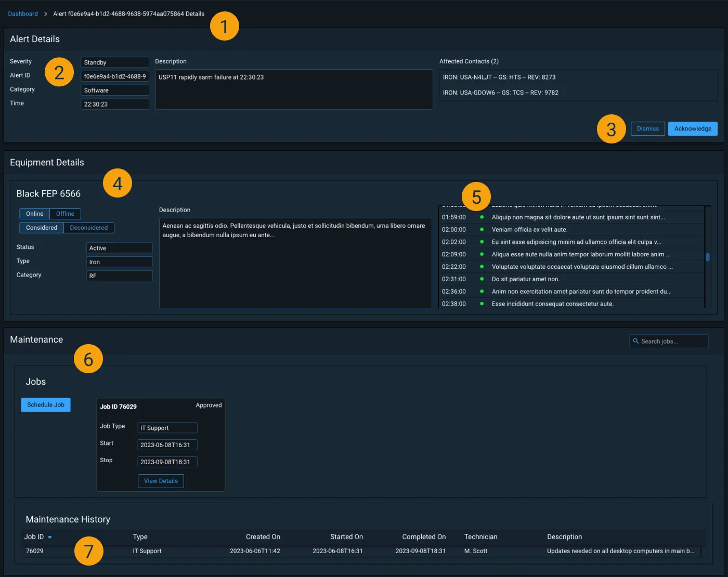Acknowledge the alert
The width and height of the screenshot is (728, 577).
click(693, 128)
